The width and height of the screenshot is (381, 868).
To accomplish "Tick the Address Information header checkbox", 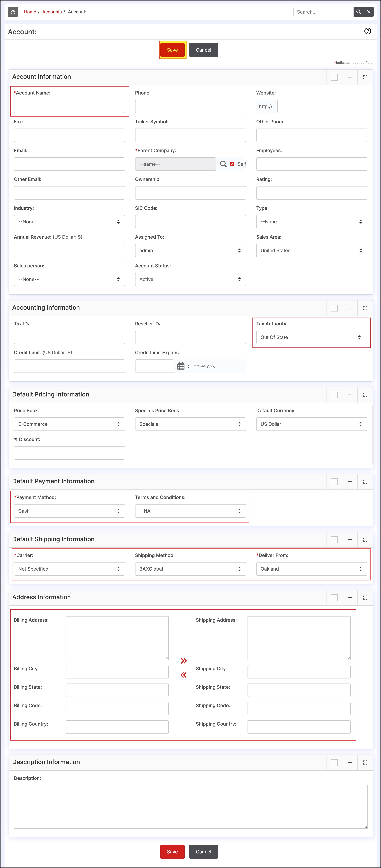I will point(334,598).
